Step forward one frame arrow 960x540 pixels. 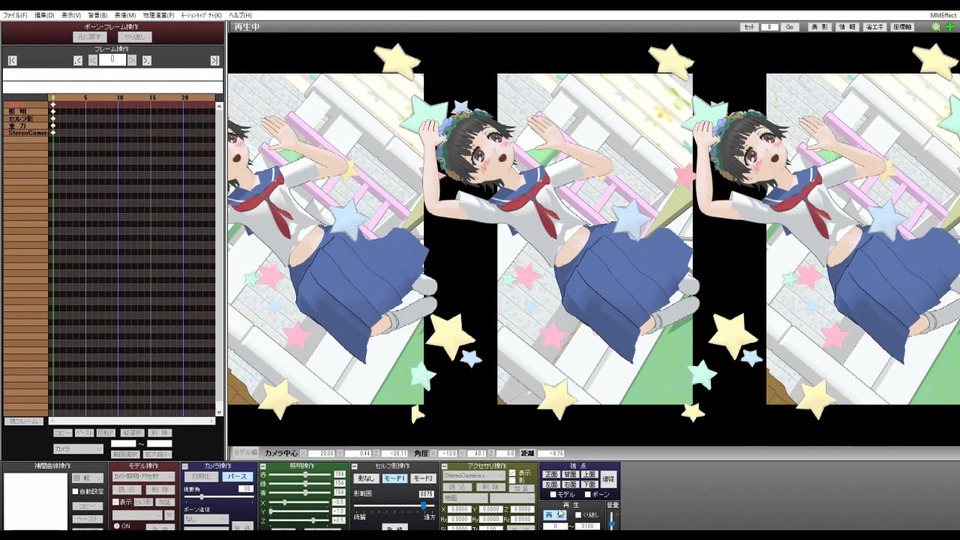(132, 61)
